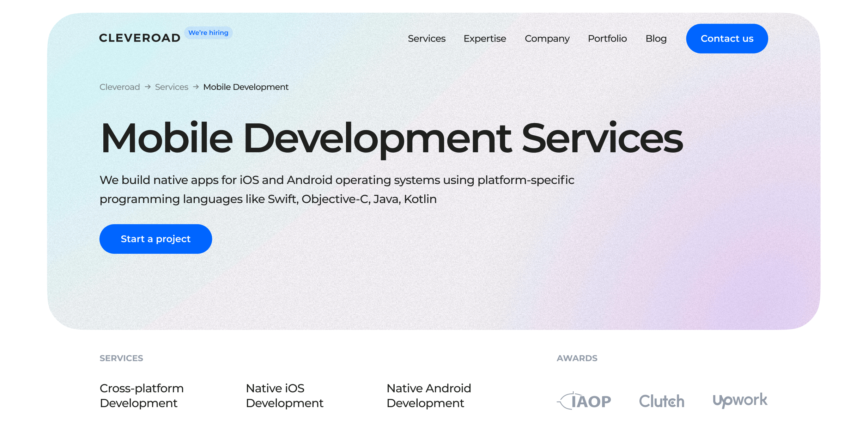This screenshot has width=868, height=442.
Task: Click the Services breadcrumb link
Action: pos(171,87)
